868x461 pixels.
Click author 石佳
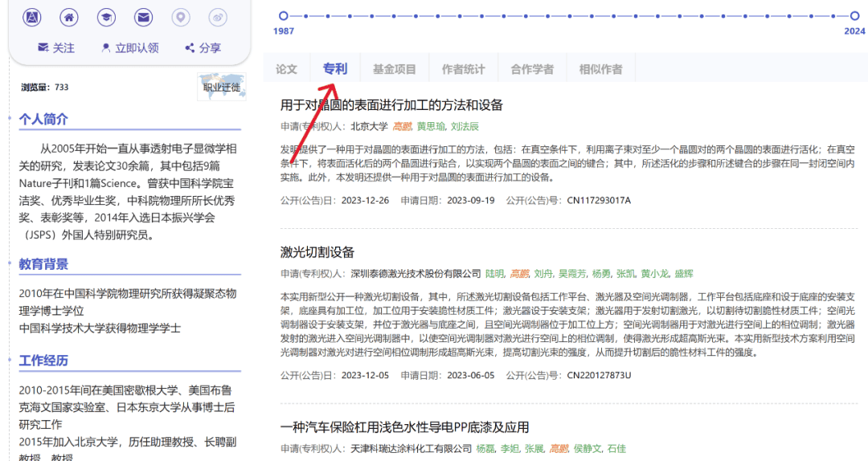coord(616,449)
